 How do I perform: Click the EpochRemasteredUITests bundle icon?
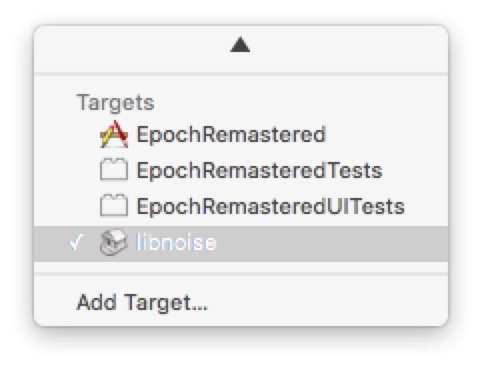(114, 205)
